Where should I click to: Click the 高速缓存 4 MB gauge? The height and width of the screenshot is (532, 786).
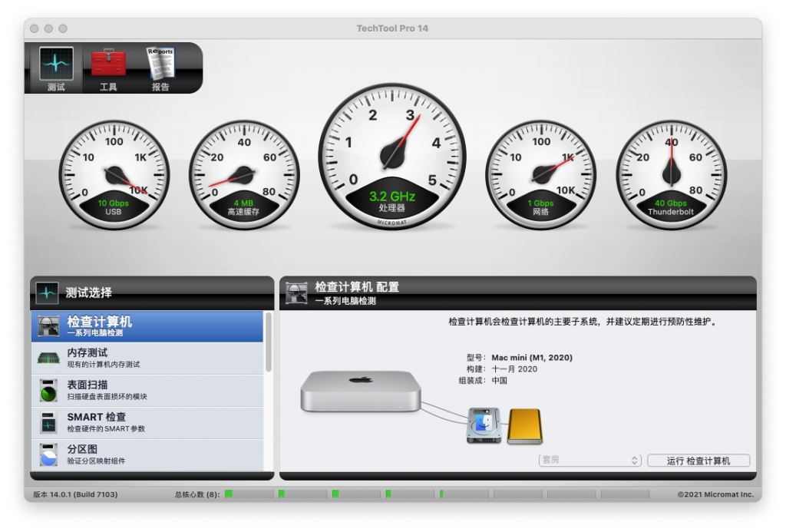[244, 175]
